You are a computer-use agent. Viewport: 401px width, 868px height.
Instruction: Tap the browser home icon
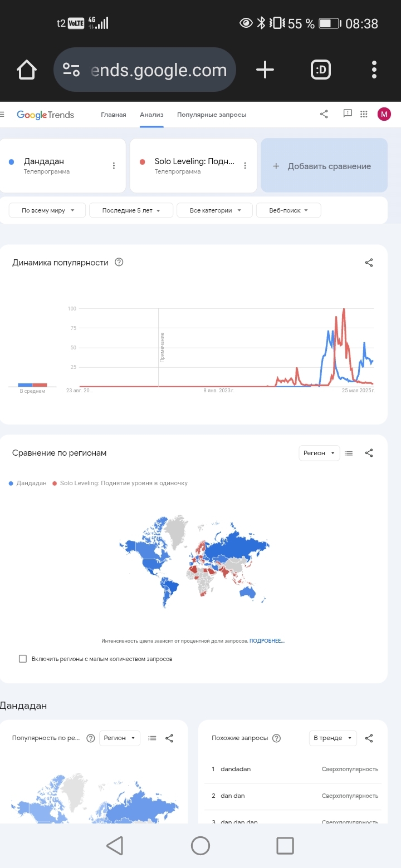[27, 70]
